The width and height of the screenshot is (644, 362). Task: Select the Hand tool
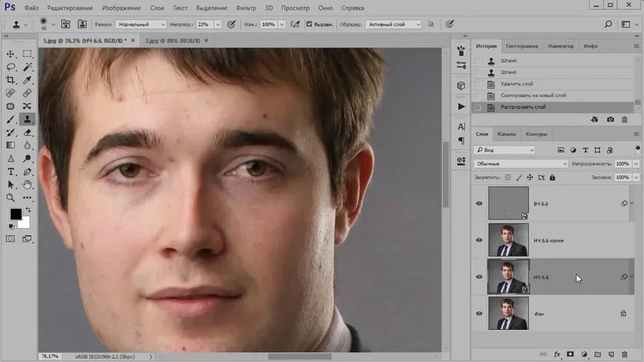point(27,185)
